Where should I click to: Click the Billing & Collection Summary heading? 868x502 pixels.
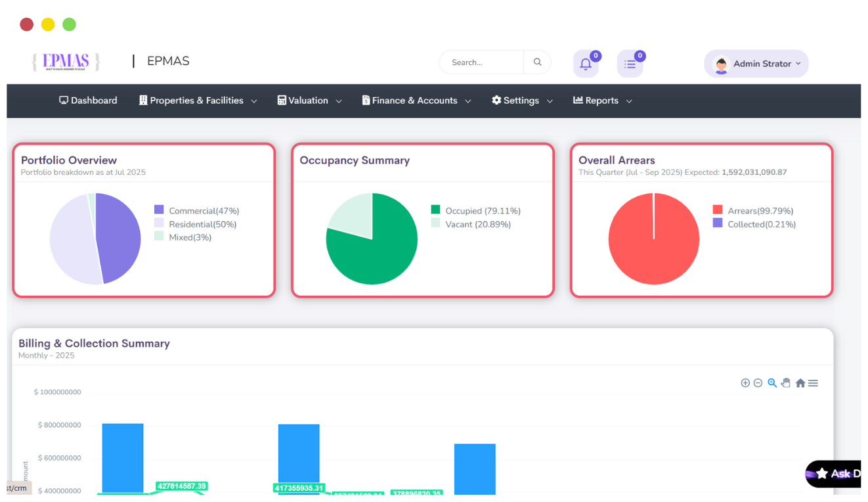tap(94, 344)
